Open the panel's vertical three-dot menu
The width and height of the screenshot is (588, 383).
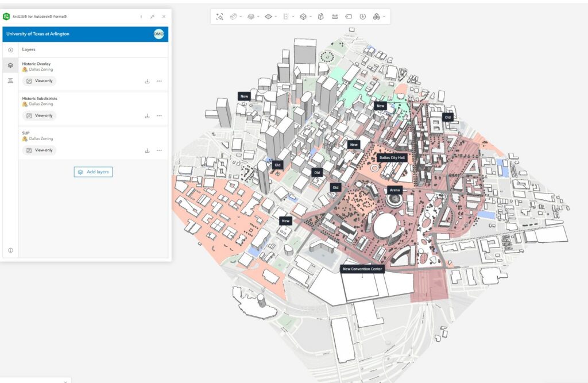[x=141, y=17]
